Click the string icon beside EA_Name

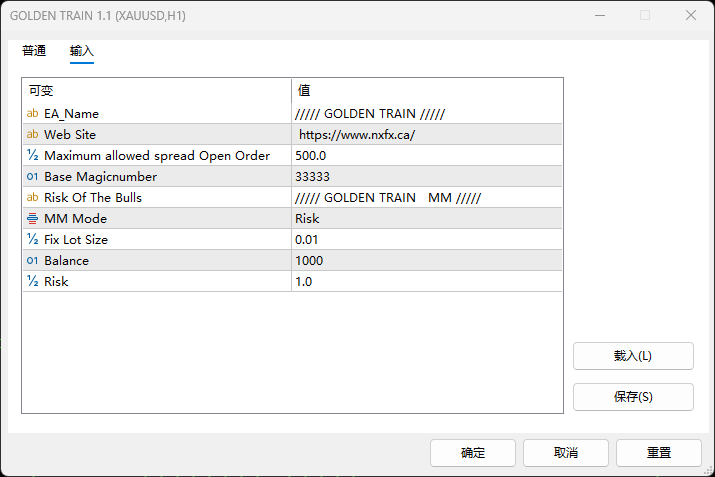(33, 114)
